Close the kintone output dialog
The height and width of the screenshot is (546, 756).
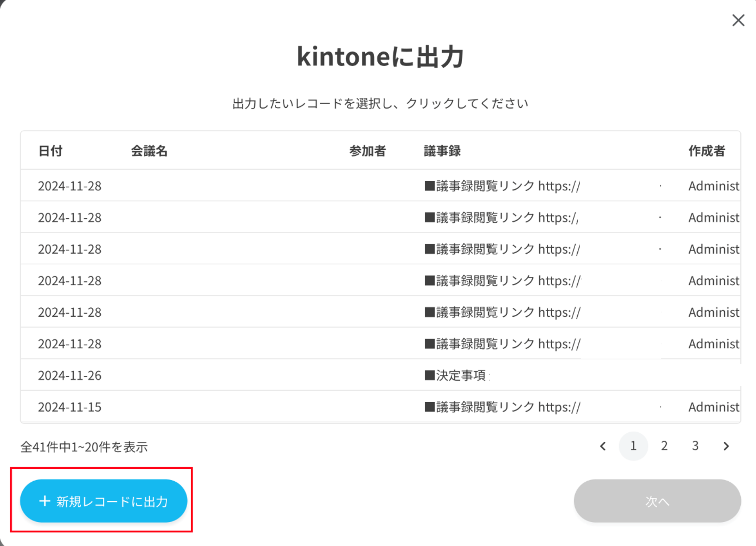[x=738, y=20]
